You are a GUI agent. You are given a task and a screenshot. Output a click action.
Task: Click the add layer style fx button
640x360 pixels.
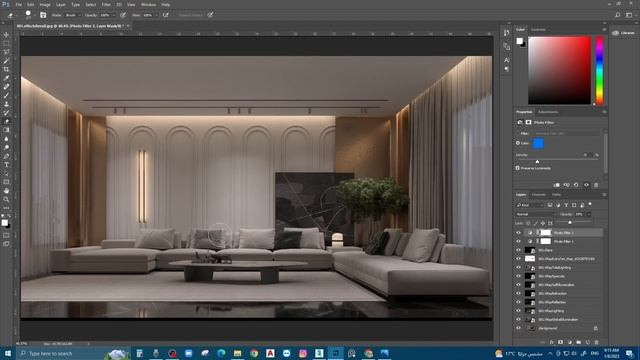pyautogui.click(x=551, y=342)
